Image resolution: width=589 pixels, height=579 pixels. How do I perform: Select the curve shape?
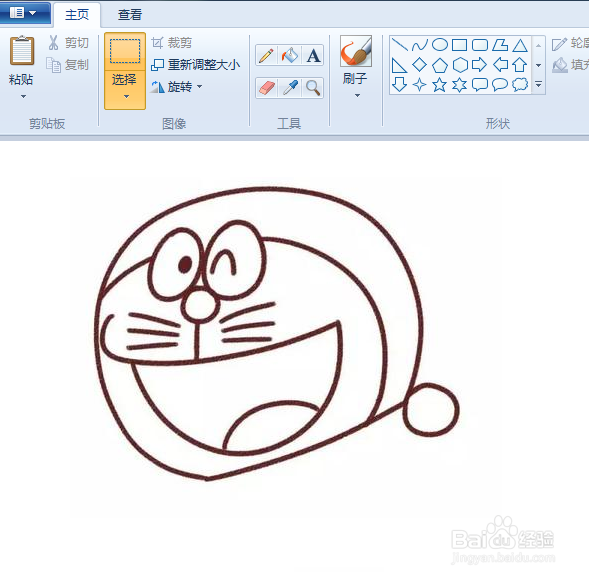[420, 45]
